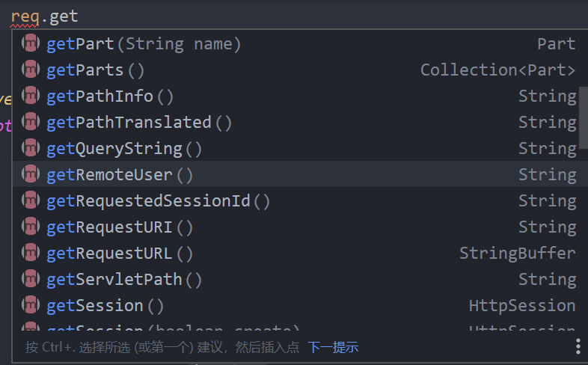Image resolution: width=588 pixels, height=365 pixels.
Task: Click the method icon beside getPathInfo
Action: (30, 96)
